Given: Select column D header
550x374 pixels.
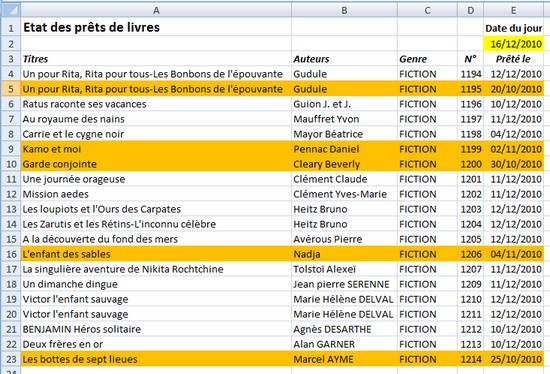Looking at the screenshot, I should [470, 10].
